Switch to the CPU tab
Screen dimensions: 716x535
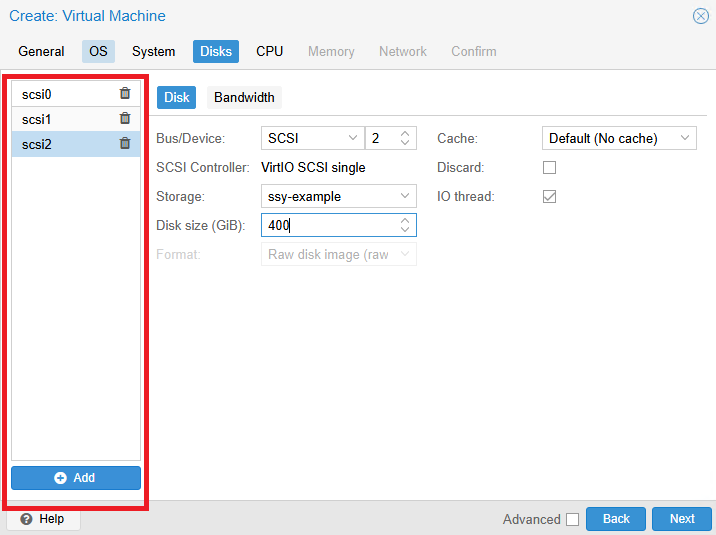coord(269,52)
